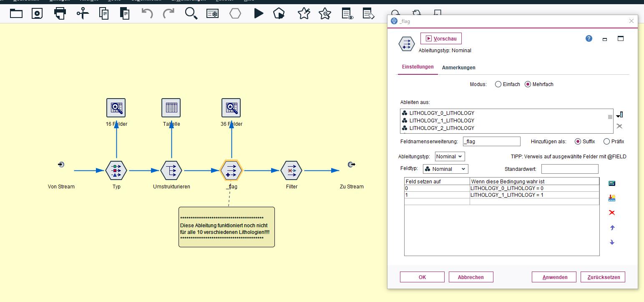Select the Mehrfach mode radio button
This screenshot has width=644, height=302.
tap(528, 84)
